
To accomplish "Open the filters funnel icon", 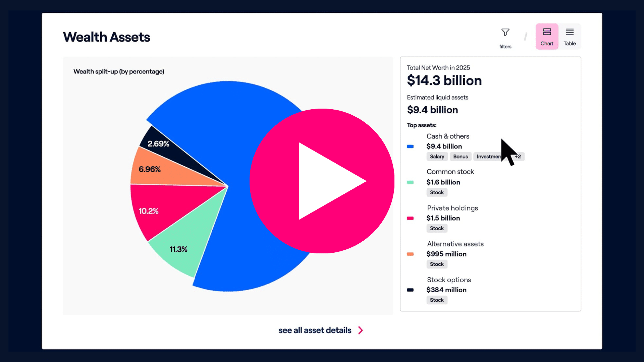I will click(x=505, y=33).
